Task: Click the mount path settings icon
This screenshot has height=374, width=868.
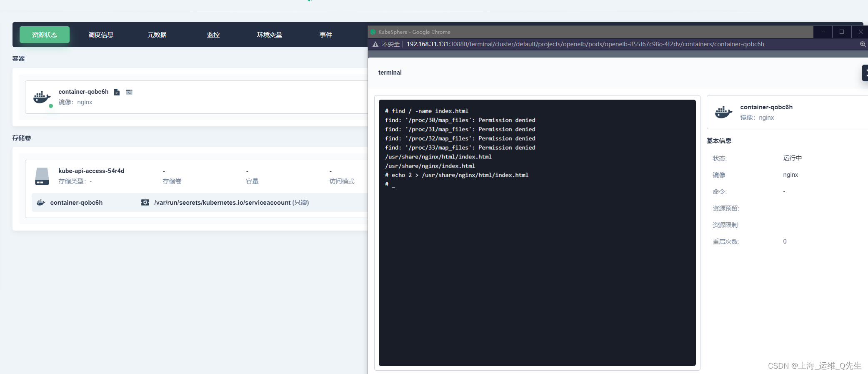Action: click(145, 203)
